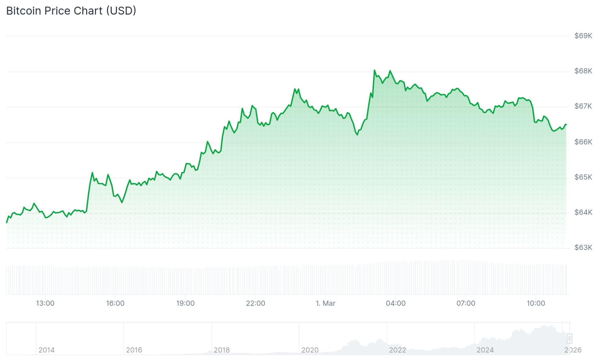This screenshot has width=599, height=364.
Task: Click the $69K price axis label
Action: [583, 36]
